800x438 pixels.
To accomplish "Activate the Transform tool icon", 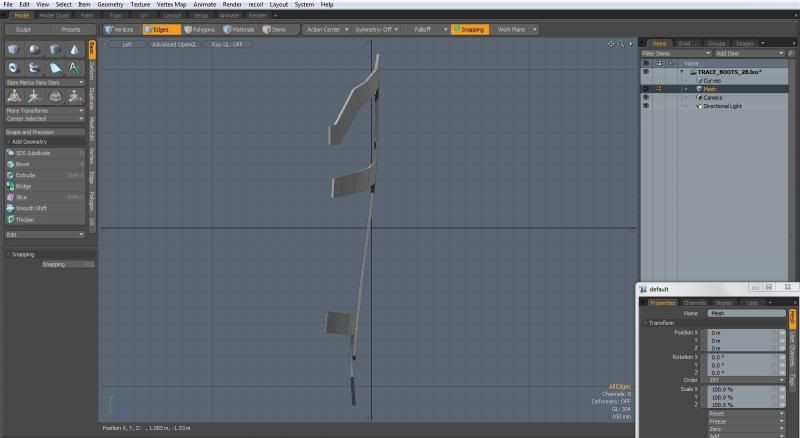I will [14, 96].
